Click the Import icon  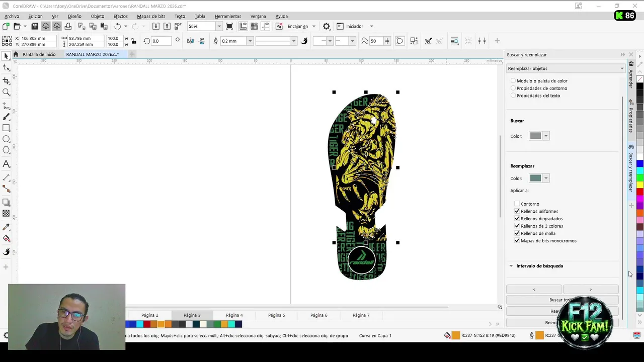156,26
